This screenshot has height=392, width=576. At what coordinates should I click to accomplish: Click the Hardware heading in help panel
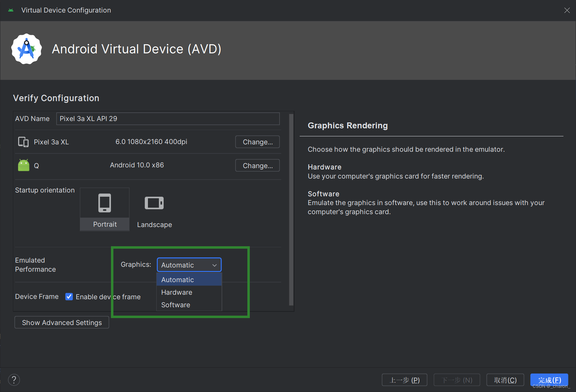pos(324,167)
